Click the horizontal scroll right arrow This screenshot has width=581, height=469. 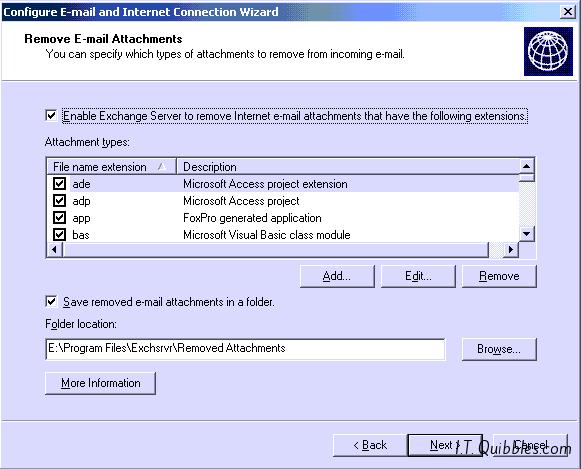[511, 250]
